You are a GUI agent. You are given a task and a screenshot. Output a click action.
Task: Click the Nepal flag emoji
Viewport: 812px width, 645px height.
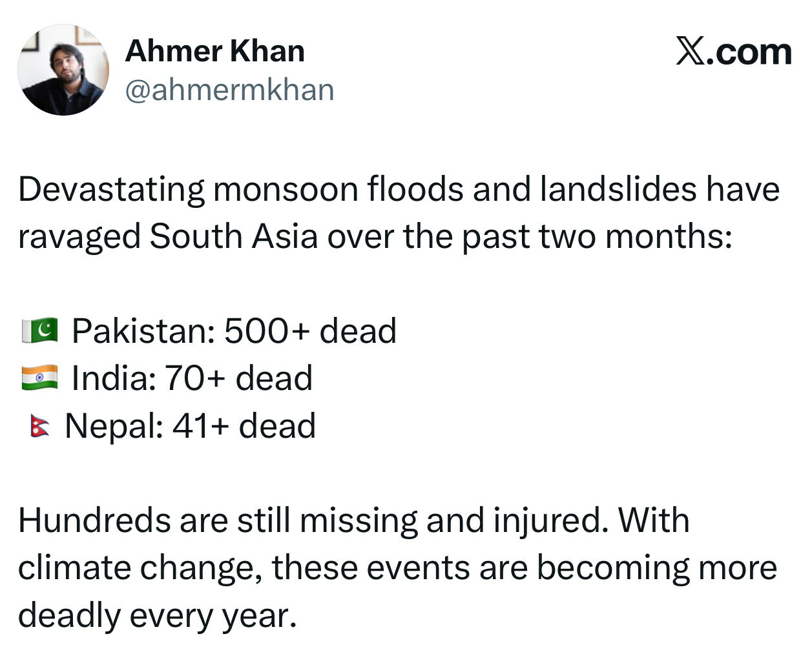click(39, 426)
